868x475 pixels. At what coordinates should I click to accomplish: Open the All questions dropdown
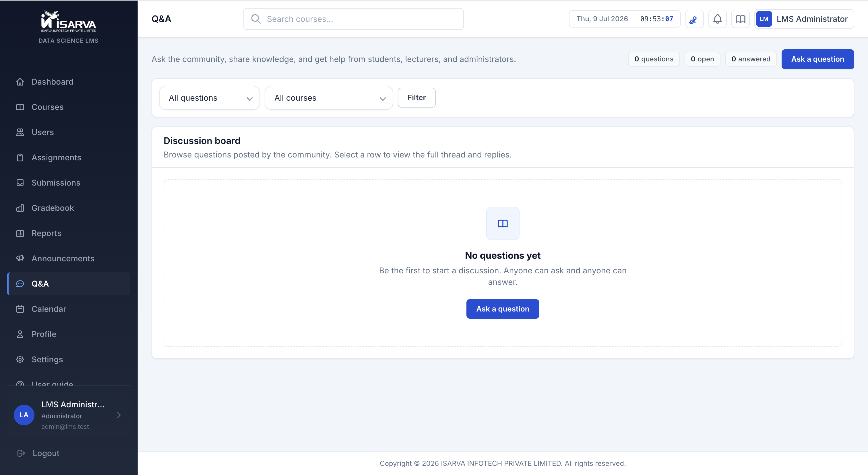coord(209,98)
